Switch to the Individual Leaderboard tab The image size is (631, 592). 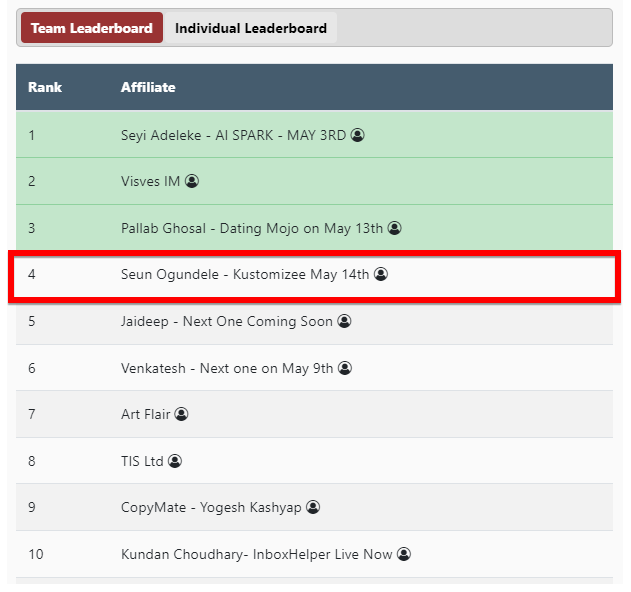[x=250, y=28]
